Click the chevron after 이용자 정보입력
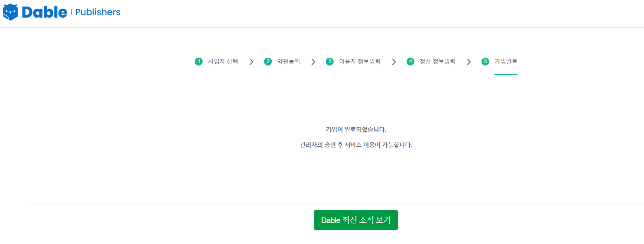The image size is (644, 244). [394, 62]
